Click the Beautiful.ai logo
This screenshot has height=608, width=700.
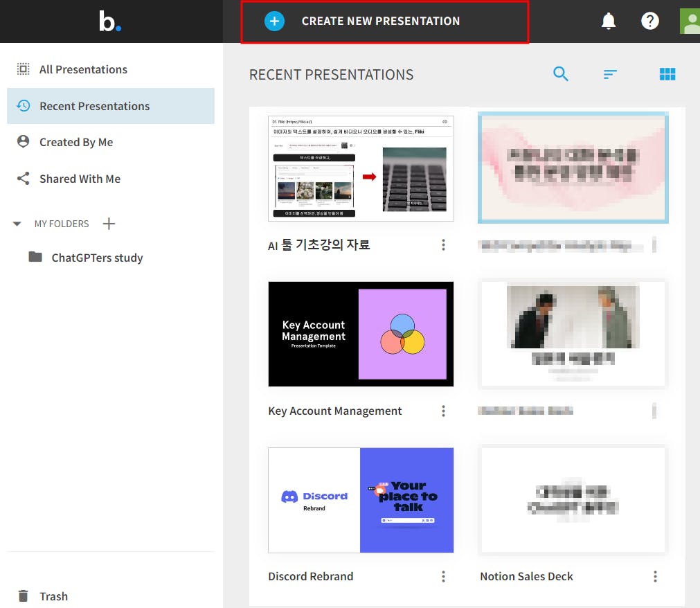click(x=110, y=21)
